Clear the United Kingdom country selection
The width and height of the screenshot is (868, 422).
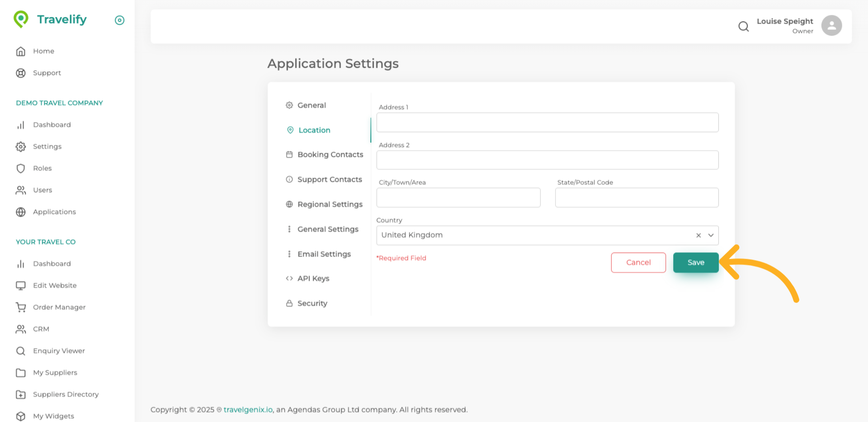pos(698,236)
